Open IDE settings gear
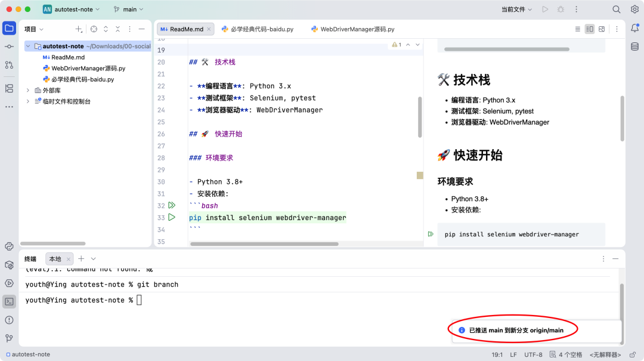 tap(634, 9)
